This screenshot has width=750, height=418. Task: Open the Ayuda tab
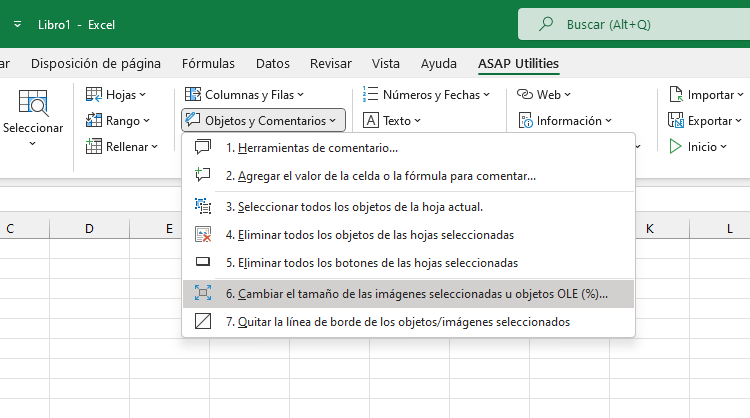[439, 64]
